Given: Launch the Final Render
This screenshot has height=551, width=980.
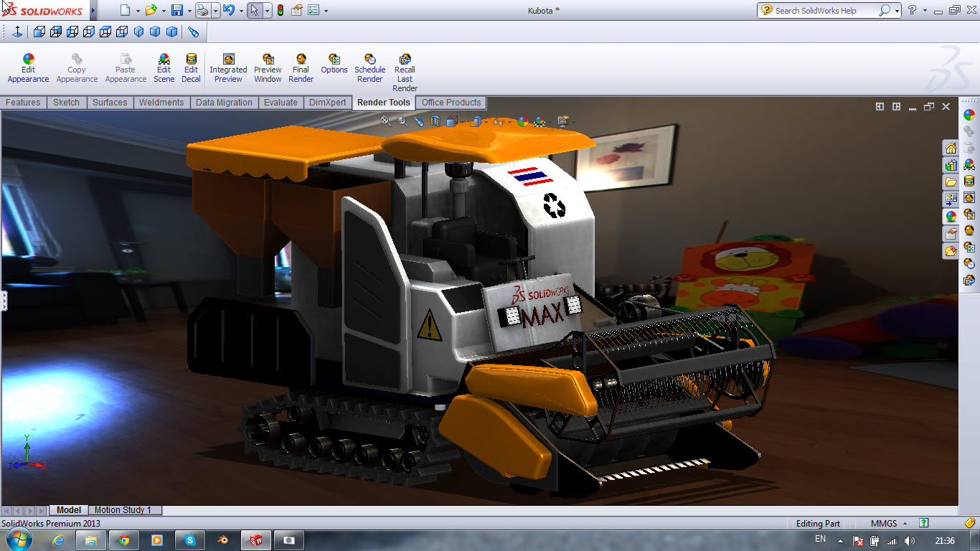Looking at the screenshot, I should (301, 68).
